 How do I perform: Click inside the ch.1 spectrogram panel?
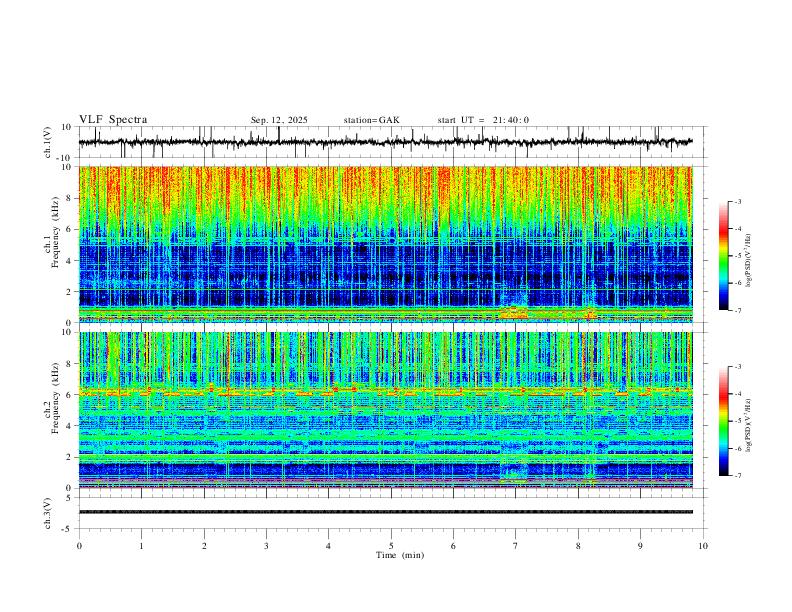point(385,244)
